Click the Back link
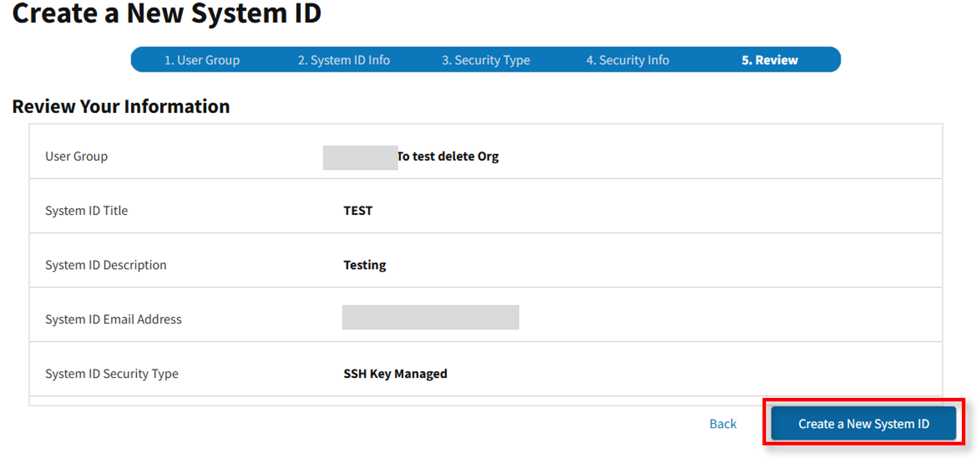 click(x=723, y=424)
